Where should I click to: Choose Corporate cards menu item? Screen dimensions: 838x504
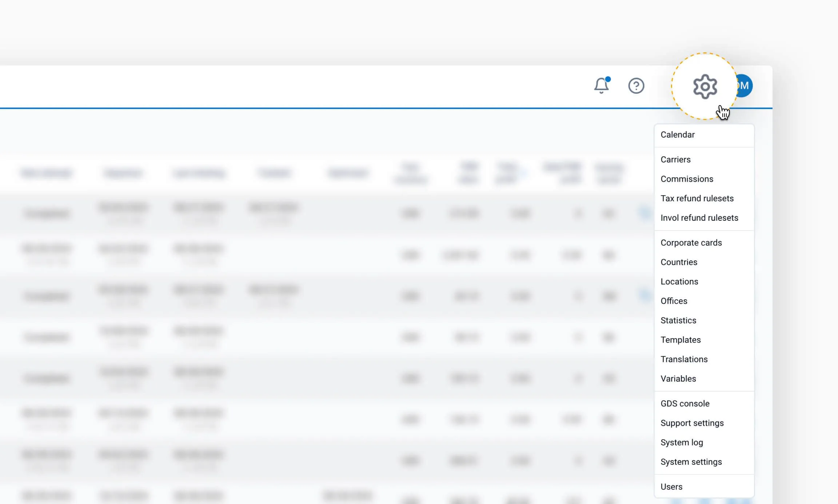(x=691, y=243)
